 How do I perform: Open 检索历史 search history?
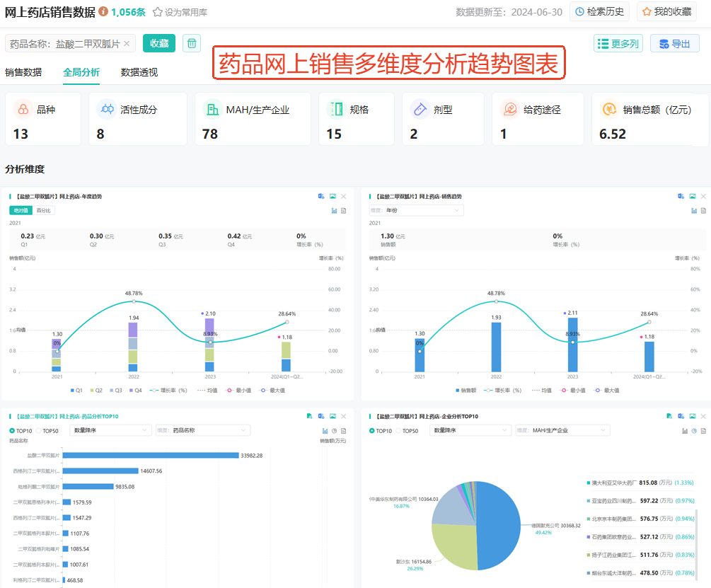(x=600, y=11)
